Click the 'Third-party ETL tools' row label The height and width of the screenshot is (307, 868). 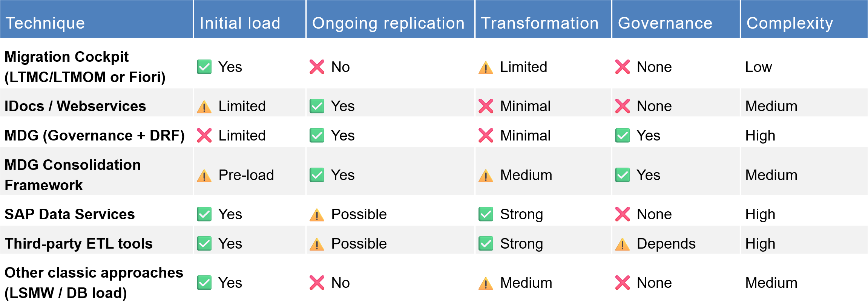tap(79, 244)
